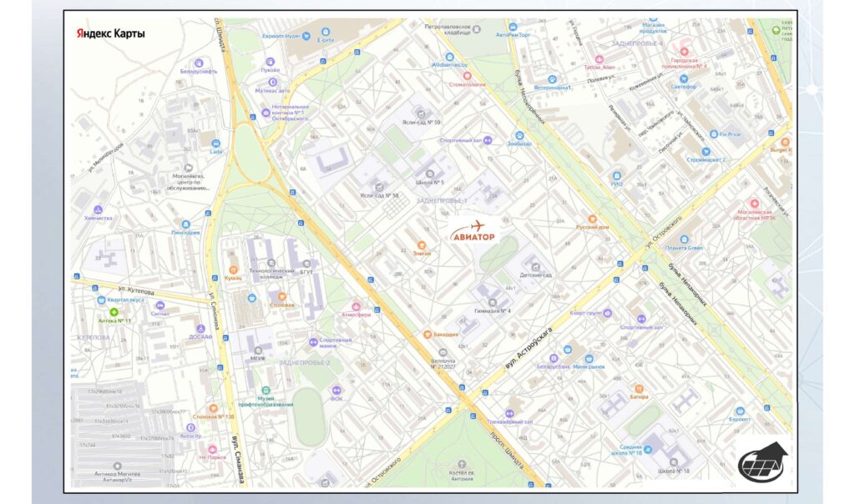The width and height of the screenshot is (855, 504).
Task: Click the ул. Кутепова street label
Action: (x=136, y=291)
